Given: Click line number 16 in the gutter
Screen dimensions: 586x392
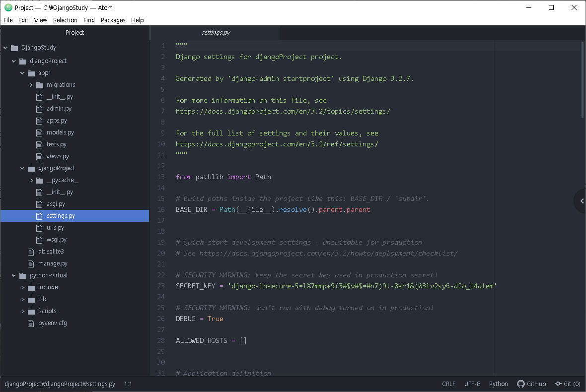Looking at the screenshot, I should point(161,210).
